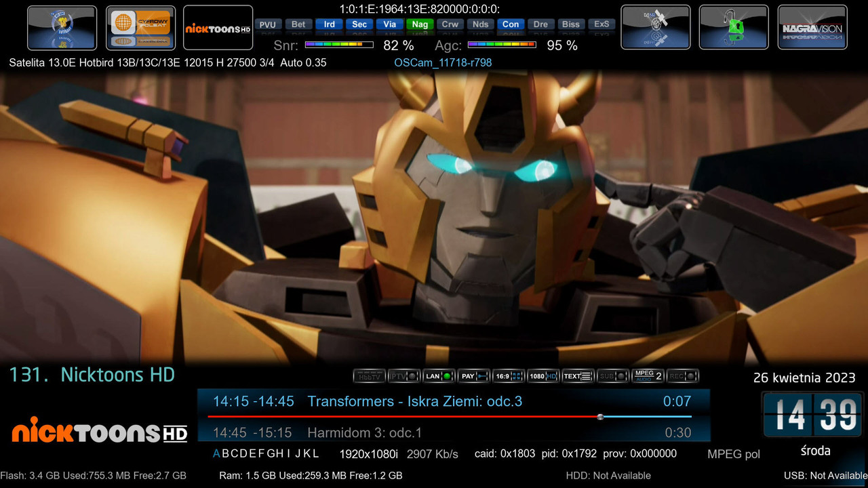Click the MPEG pol audio label

point(734,454)
